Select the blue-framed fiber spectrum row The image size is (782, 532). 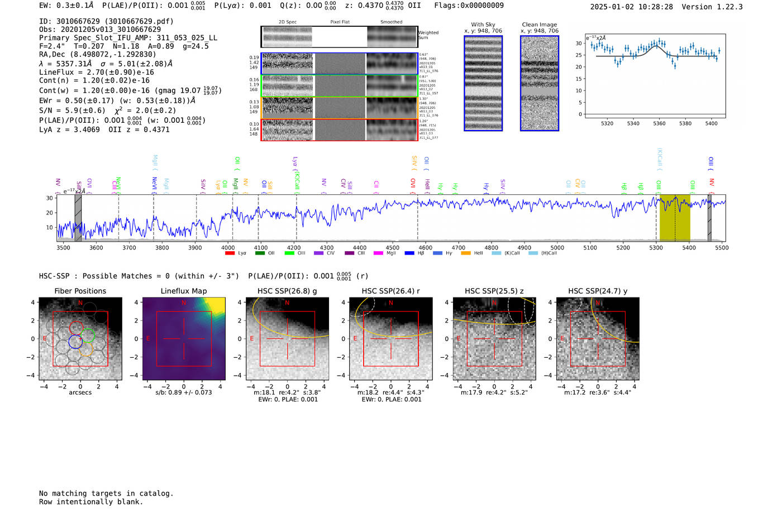[x=339, y=64]
